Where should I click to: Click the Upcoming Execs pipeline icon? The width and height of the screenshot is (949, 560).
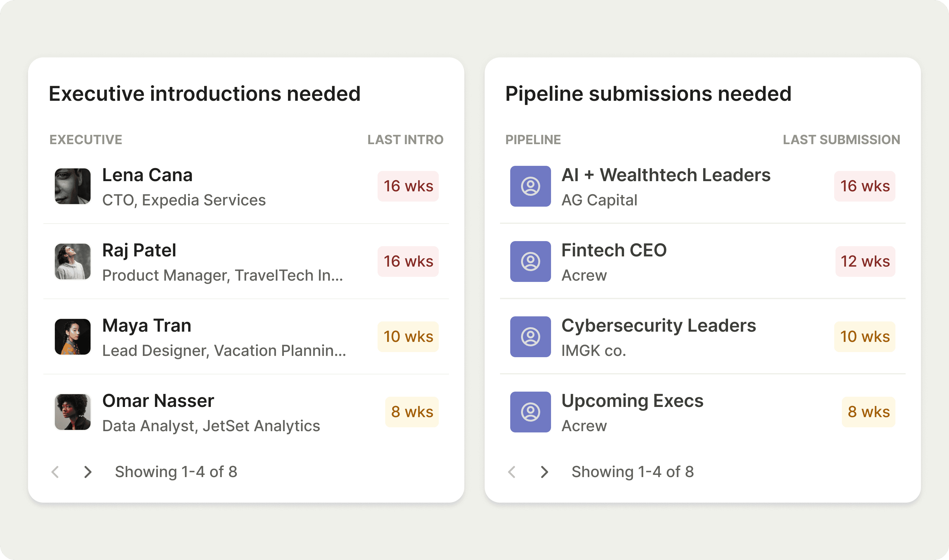530,412
